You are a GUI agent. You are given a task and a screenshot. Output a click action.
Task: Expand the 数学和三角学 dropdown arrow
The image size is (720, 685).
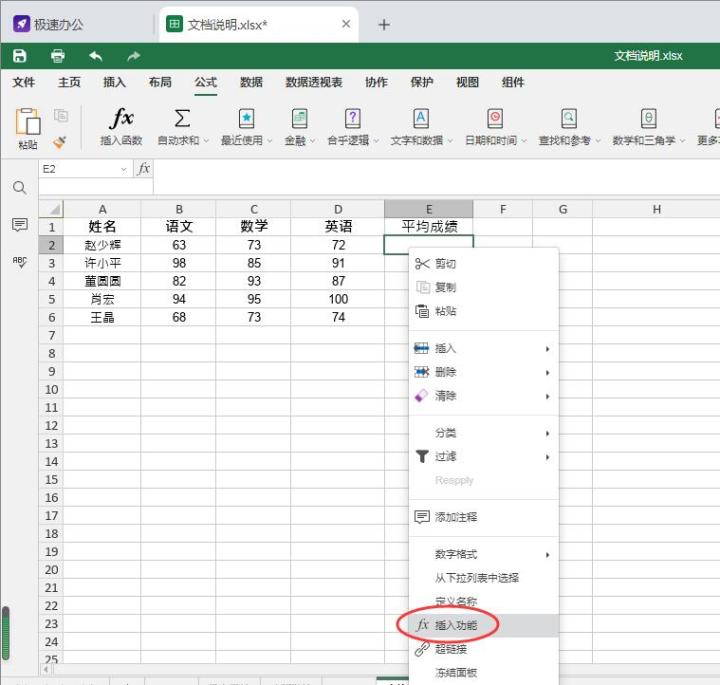coord(682,140)
